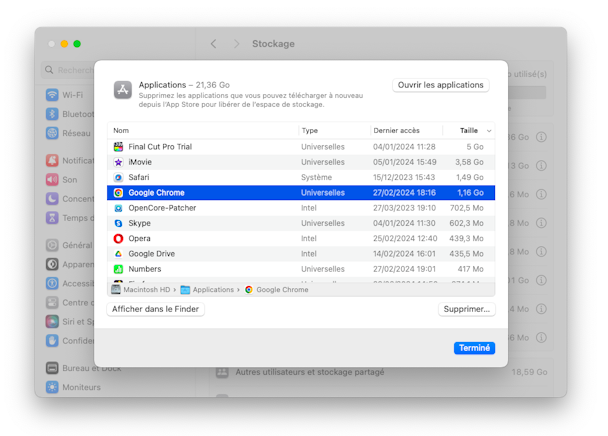Screen dimensions: 608x436
Task: Open Concentration settings in sidebar
Action: [x=70, y=199]
